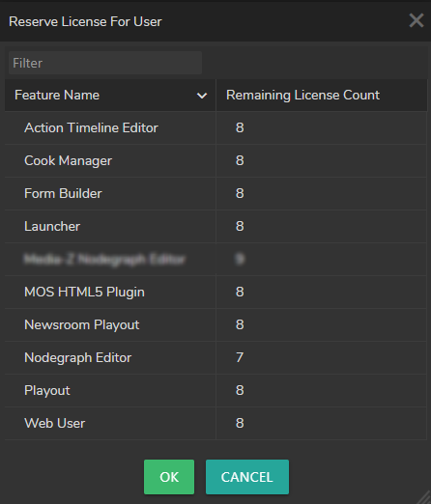Click the CANCEL button
This screenshot has width=431, height=504.
[x=247, y=477]
